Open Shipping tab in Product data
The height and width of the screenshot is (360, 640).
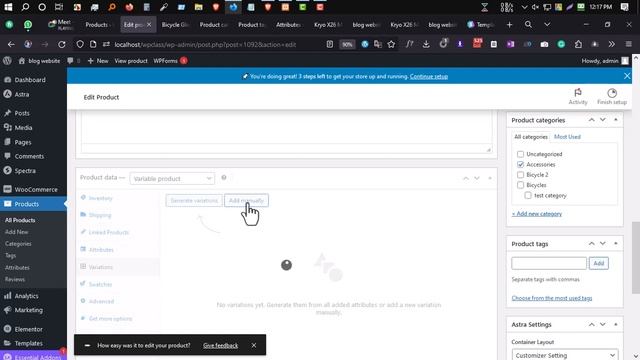coord(100,215)
